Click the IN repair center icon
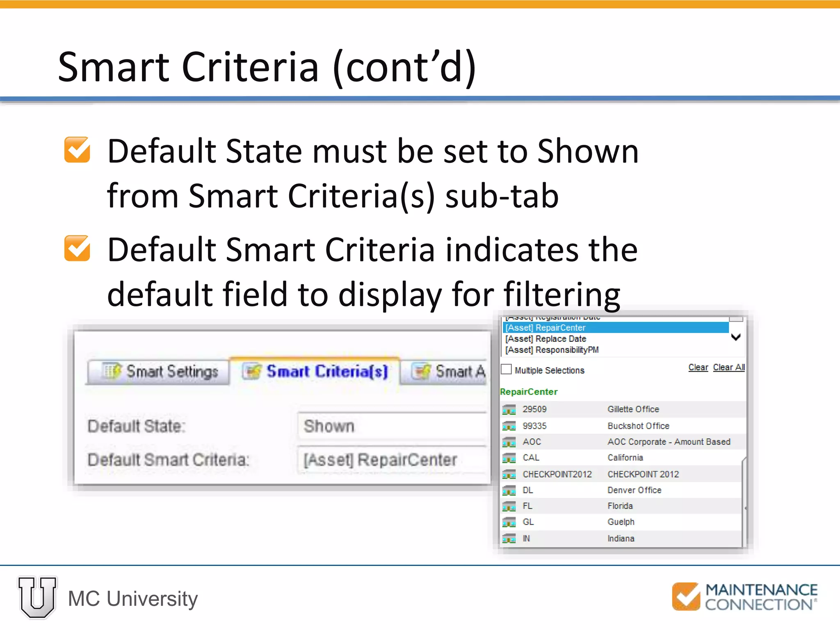 [x=509, y=538]
